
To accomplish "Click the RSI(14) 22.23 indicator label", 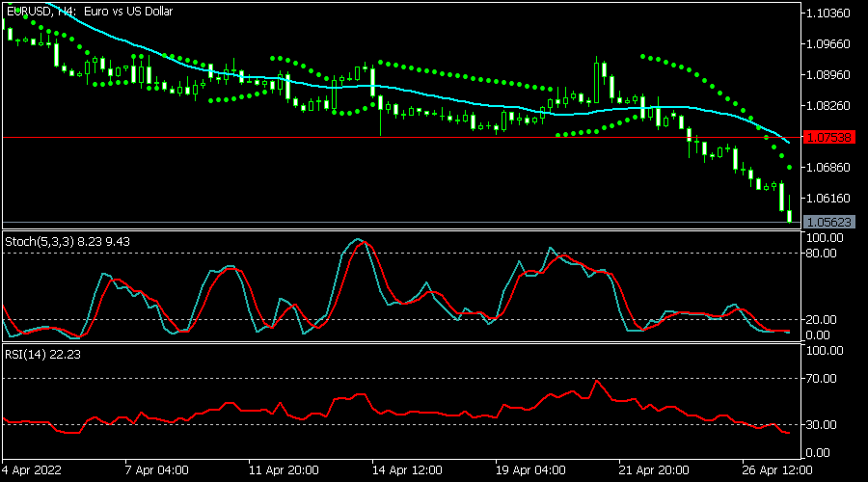I will [42, 355].
